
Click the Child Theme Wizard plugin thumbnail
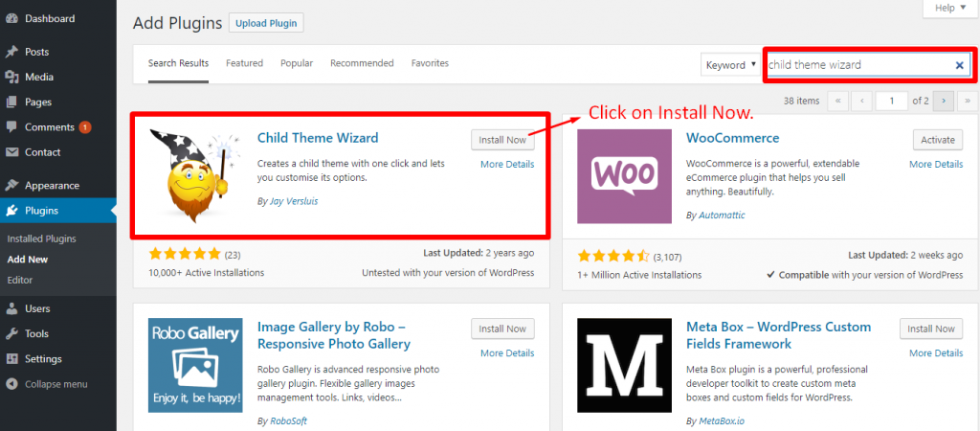click(195, 176)
